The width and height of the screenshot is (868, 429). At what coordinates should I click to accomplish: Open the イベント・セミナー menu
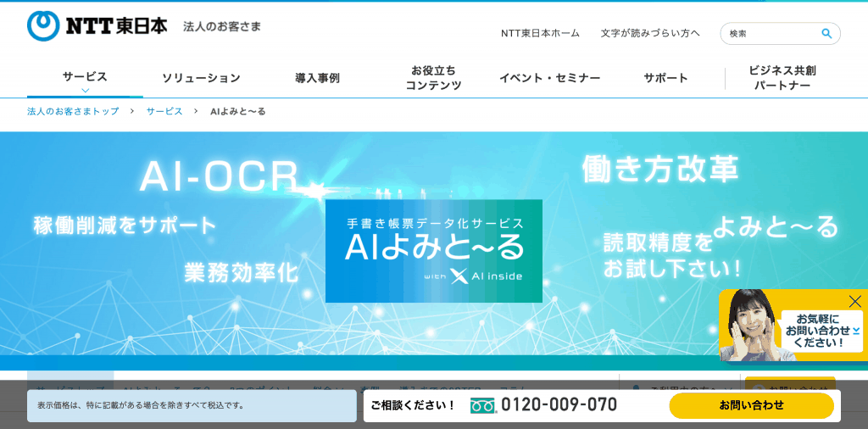549,78
